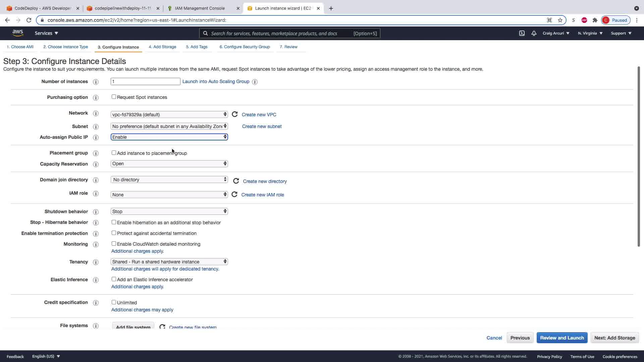Enable Request Spot instances checkbox

click(114, 97)
